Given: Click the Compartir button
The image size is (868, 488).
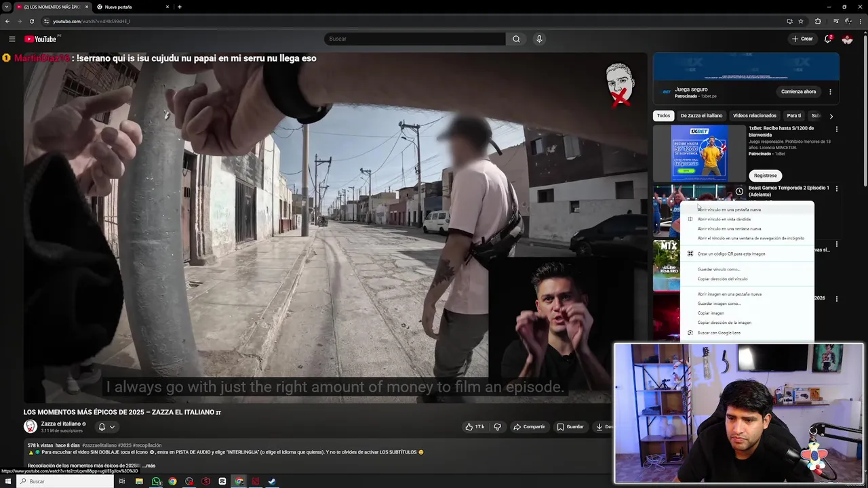Looking at the screenshot, I should [529, 427].
